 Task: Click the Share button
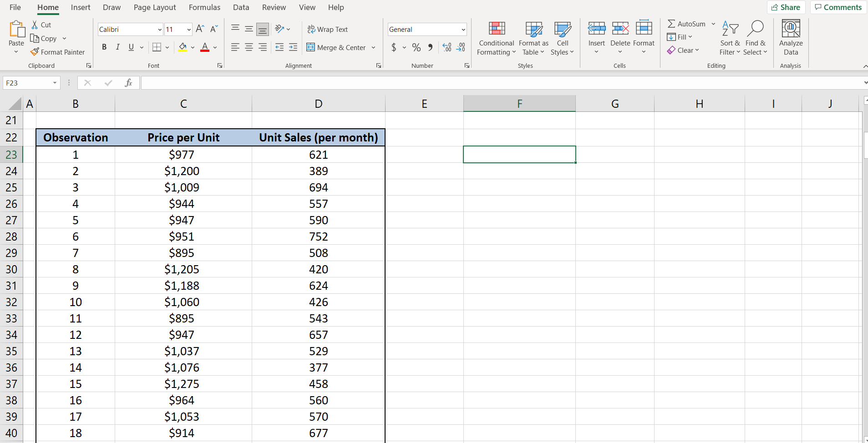787,7
